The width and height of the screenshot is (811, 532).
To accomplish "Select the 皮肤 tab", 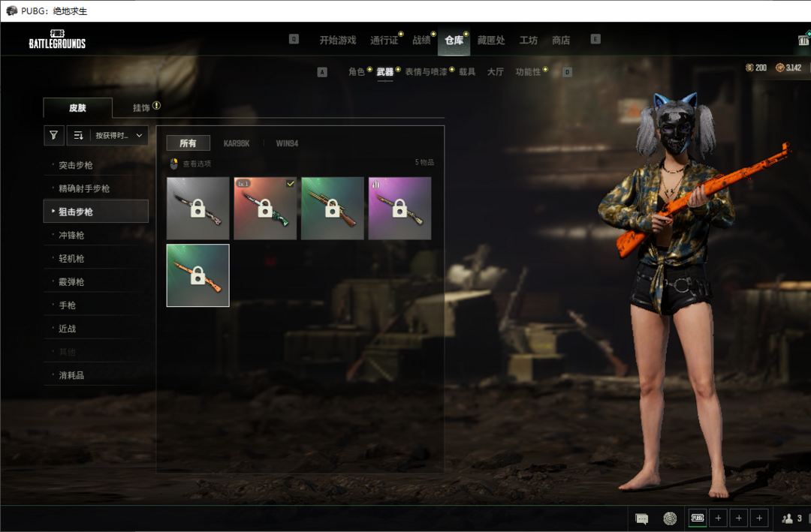I will click(x=77, y=107).
